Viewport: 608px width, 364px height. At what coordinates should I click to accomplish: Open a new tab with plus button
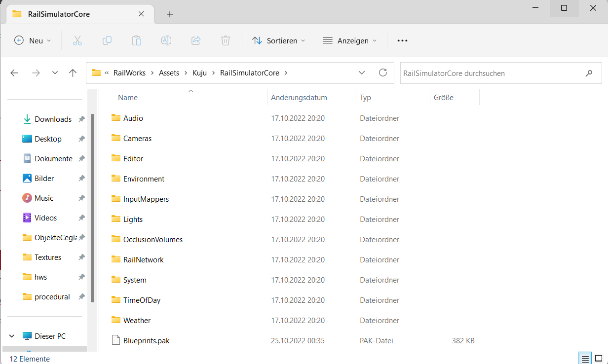(x=170, y=14)
